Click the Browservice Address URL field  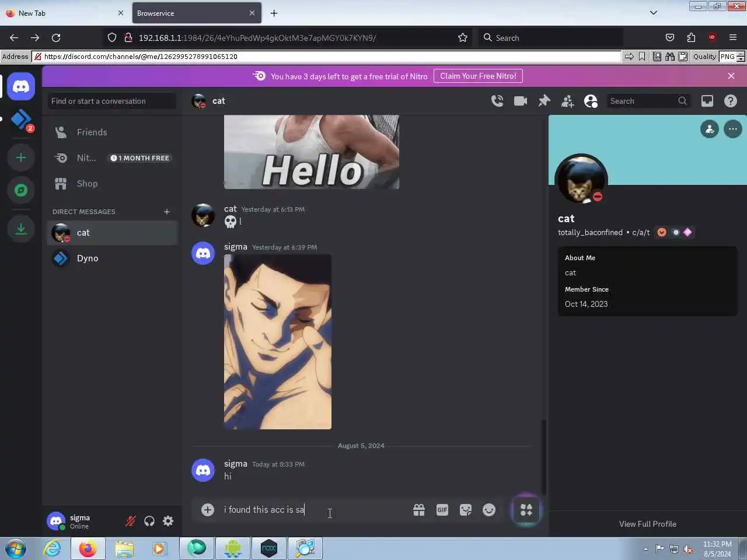327,57
